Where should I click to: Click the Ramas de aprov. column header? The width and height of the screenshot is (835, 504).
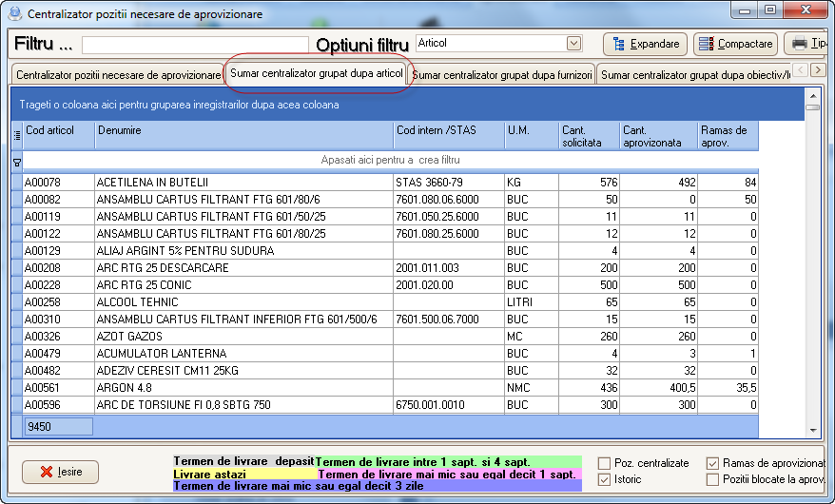pos(728,136)
